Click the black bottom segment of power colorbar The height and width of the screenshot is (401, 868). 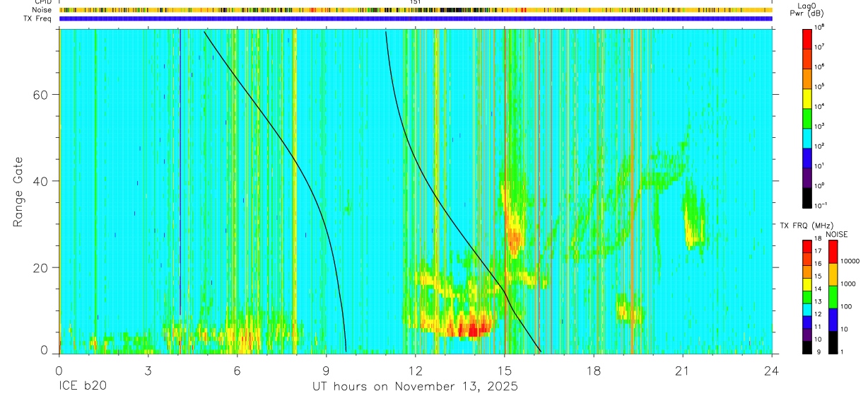807,197
